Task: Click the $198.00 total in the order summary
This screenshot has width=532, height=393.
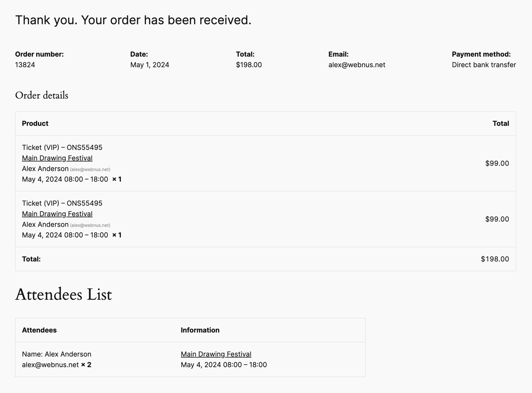Action: pyautogui.click(x=249, y=65)
